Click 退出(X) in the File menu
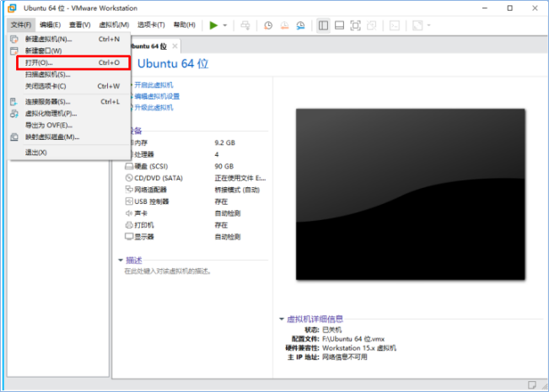 [x=69, y=153]
